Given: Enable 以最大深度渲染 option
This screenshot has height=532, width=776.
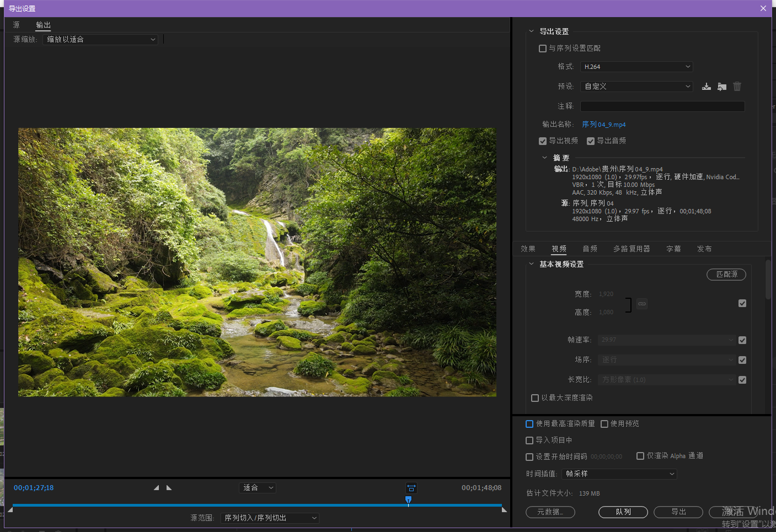Looking at the screenshot, I should pos(535,398).
